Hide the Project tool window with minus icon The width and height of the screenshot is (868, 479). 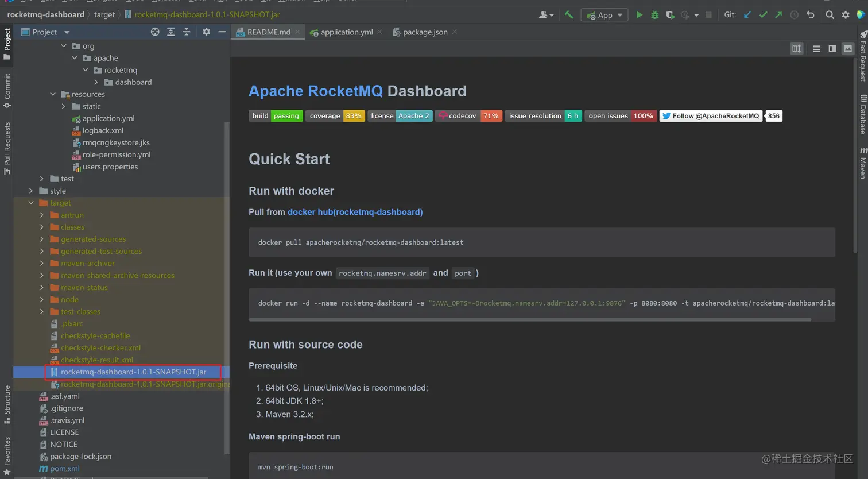point(222,32)
